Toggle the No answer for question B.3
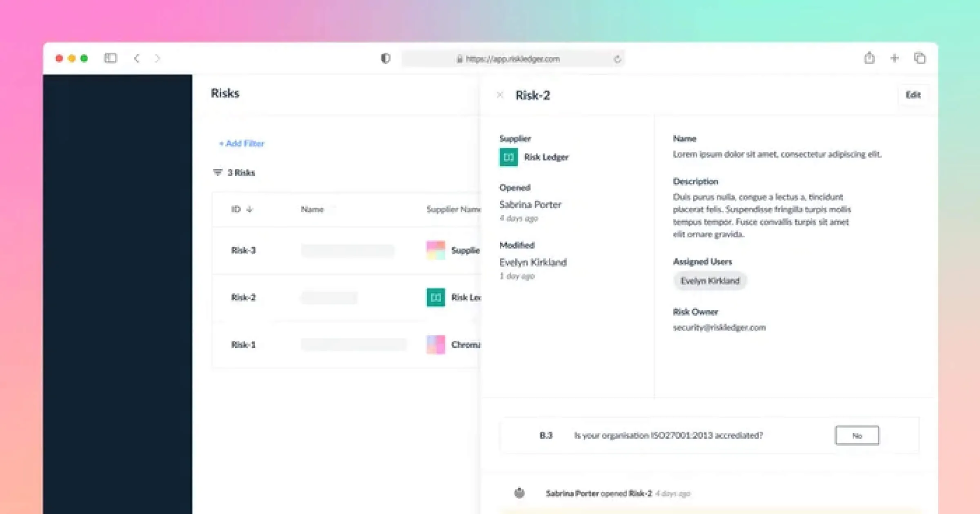This screenshot has height=514, width=980. 857,435
